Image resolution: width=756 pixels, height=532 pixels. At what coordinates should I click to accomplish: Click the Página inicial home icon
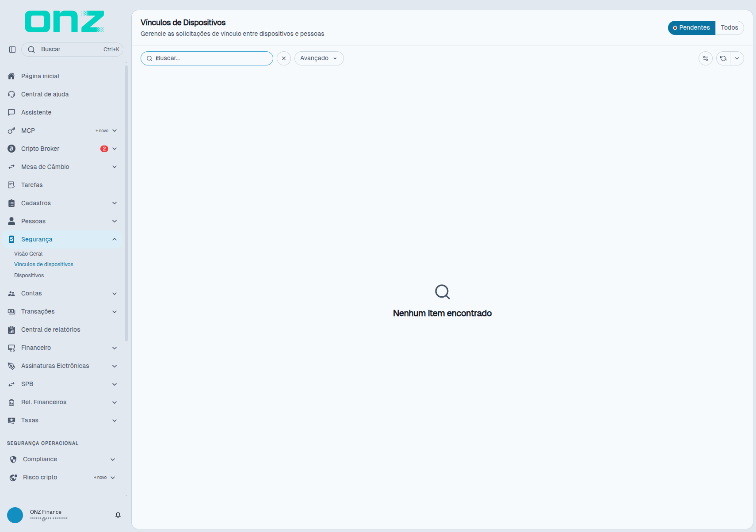pyautogui.click(x=11, y=76)
